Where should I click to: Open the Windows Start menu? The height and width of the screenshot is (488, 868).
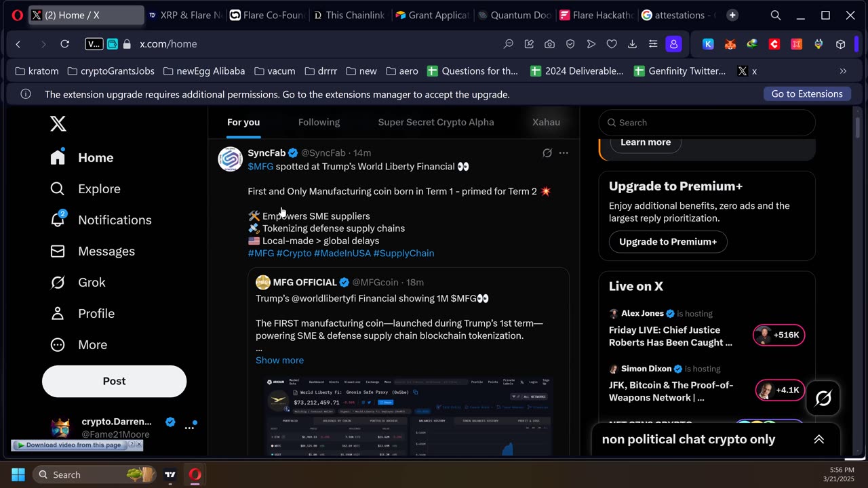coord(18,474)
